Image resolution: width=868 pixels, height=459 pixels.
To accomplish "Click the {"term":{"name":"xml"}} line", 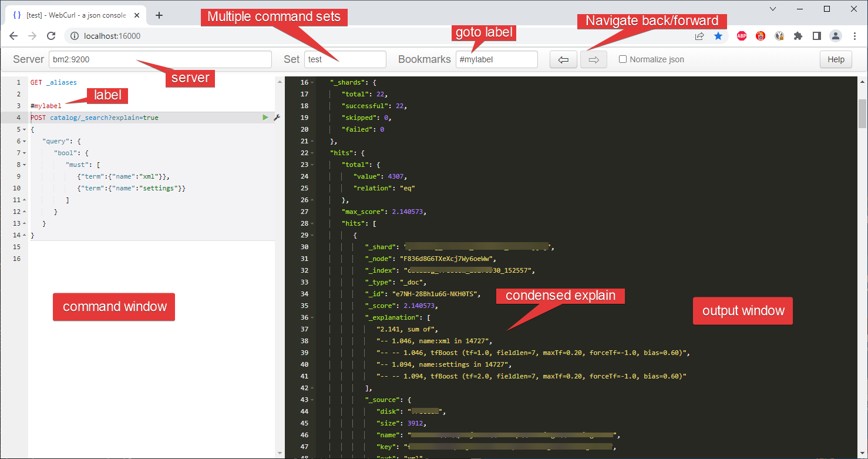I will (123, 176).
